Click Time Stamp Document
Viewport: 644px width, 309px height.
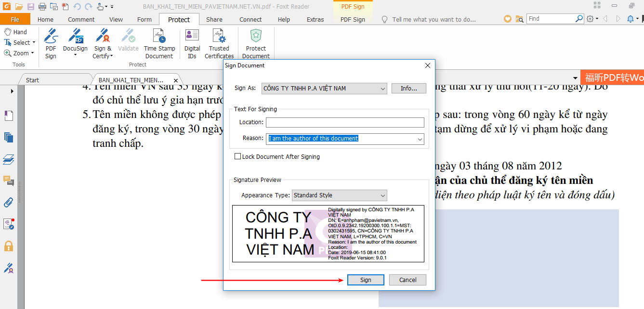click(x=159, y=44)
